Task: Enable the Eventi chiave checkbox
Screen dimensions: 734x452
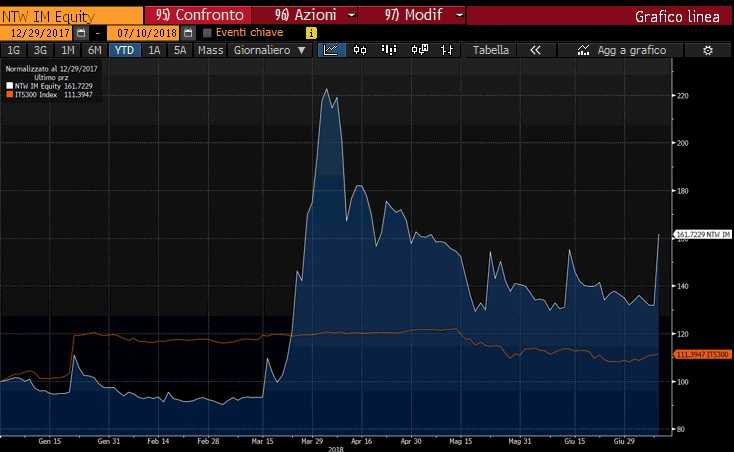Action: [x=207, y=33]
